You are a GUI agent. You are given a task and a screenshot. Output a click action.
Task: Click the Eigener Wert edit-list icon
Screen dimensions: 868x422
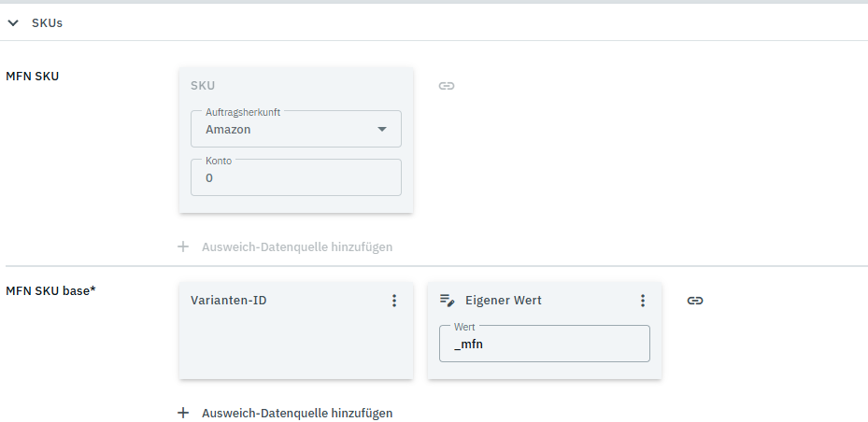coord(448,301)
